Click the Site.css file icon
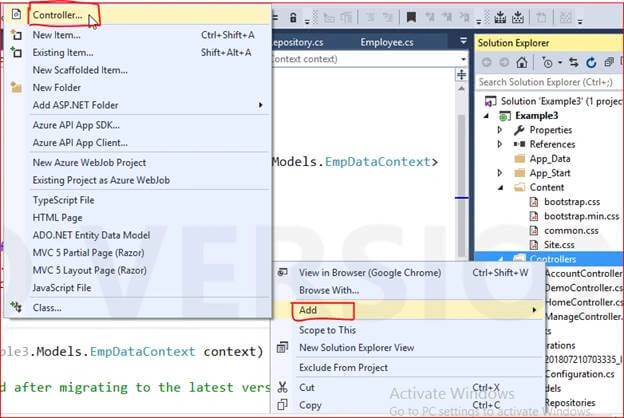 pos(534,244)
